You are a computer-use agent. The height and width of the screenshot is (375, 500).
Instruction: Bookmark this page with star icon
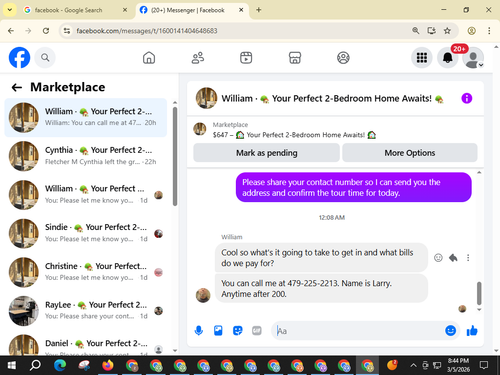click(x=447, y=31)
